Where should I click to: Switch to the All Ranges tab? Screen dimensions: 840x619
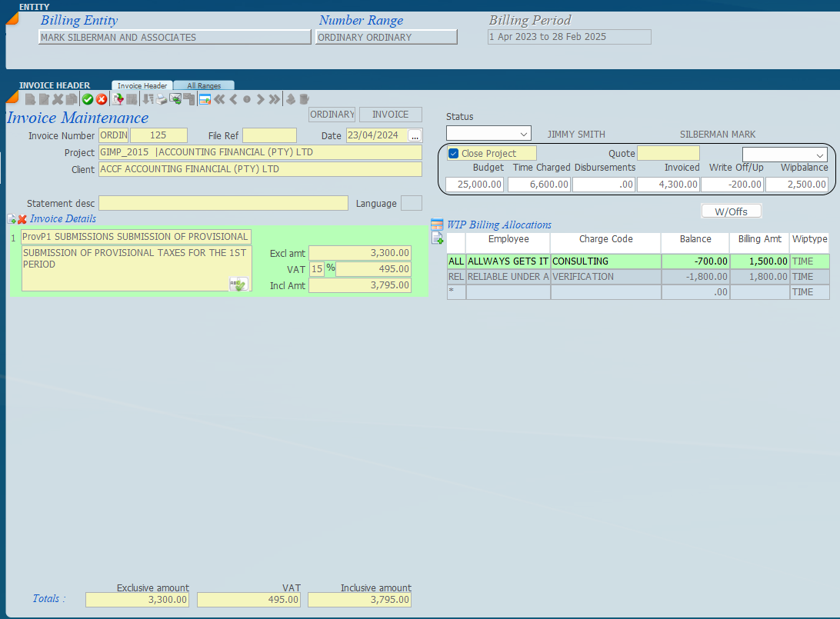point(204,86)
